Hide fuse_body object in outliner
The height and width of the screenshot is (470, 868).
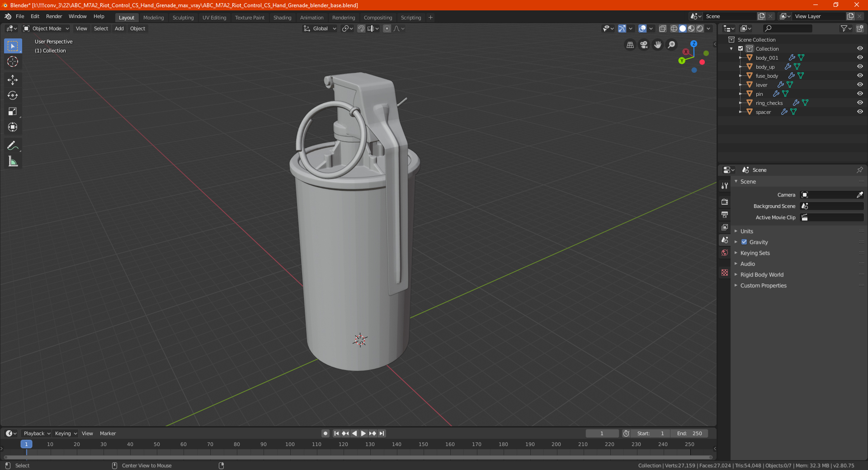coord(860,75)
